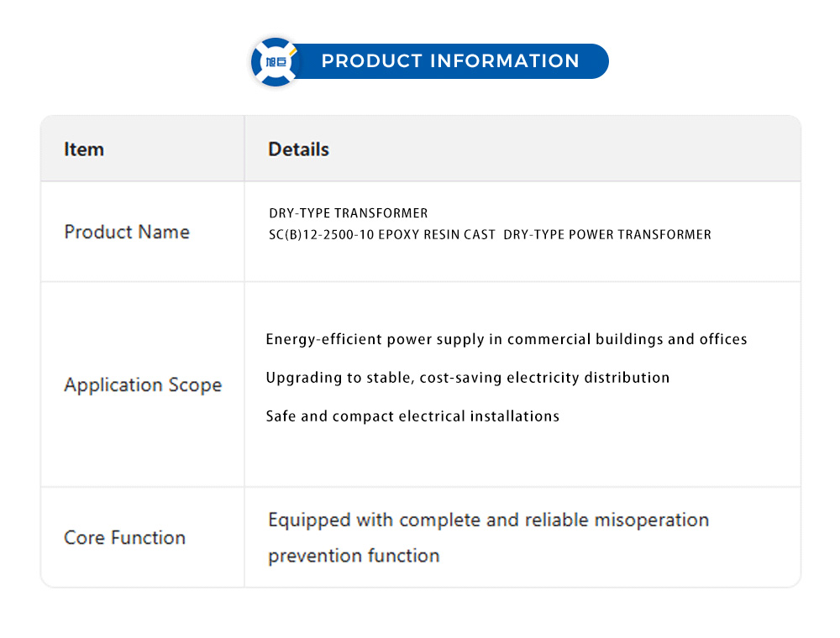Click the DRY-TYPE TRANSFORMER text line
Viewport: 840px width, 638px height.
(x=348, y=213)
